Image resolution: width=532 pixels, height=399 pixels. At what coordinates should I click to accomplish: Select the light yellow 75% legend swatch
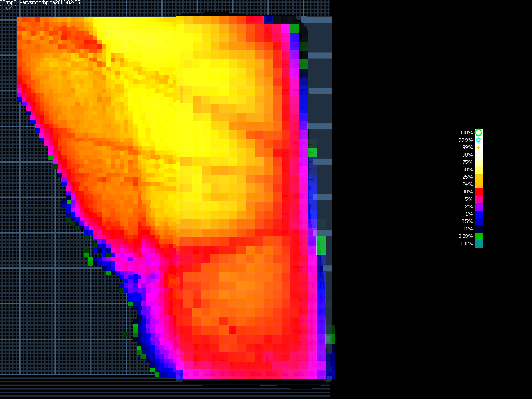tap(478, 162)
